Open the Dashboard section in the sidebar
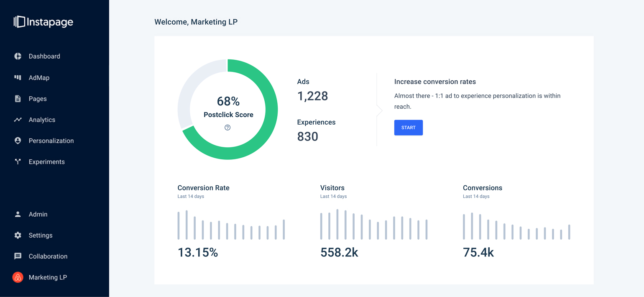 pyautogui.click(x=45, y=56)
